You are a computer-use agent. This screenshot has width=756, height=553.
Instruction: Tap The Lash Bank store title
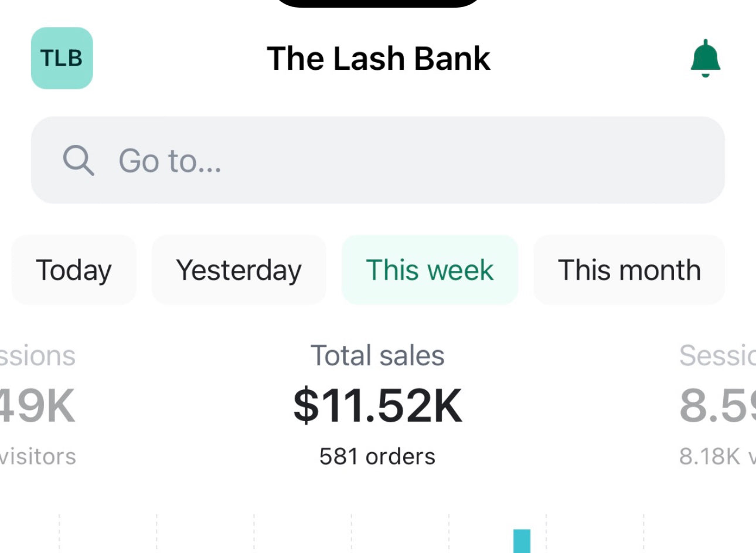coord(378,58)
